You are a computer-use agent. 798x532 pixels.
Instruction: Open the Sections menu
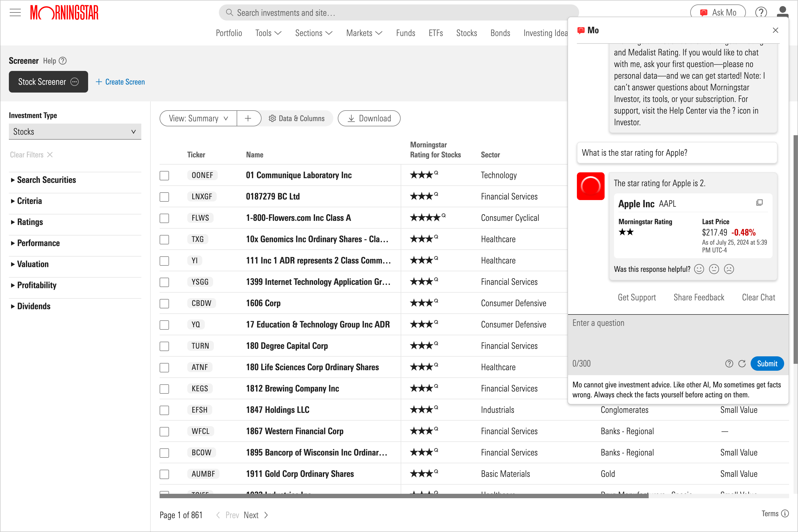(x=314, y=33)
